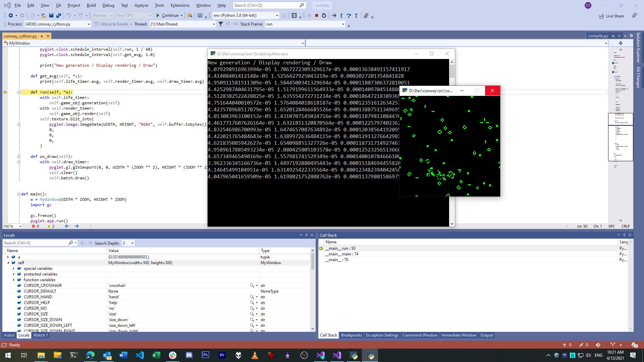Click the green Continue debugging button
This screenshot has width=644, height=362.
tap(167, 15)
